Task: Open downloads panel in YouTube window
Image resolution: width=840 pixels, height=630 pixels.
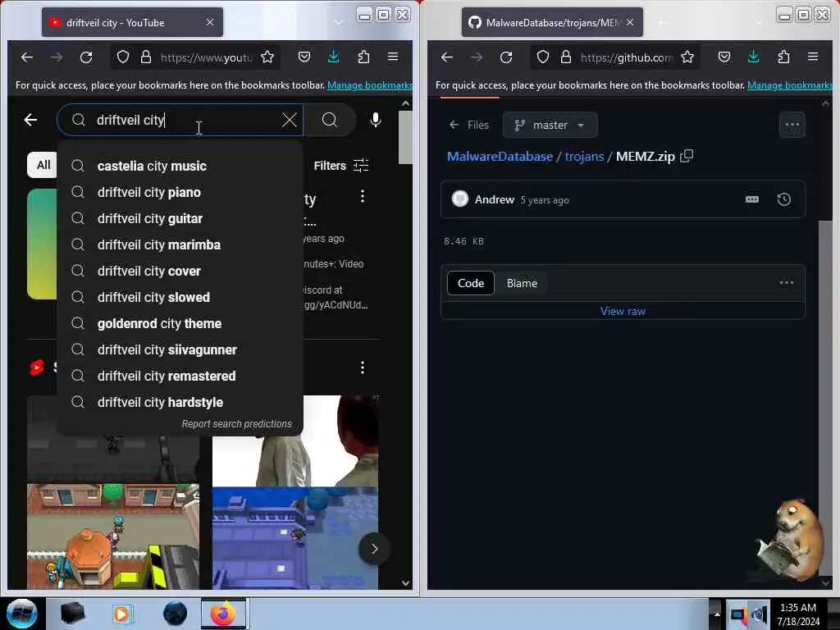Action: 333,57
